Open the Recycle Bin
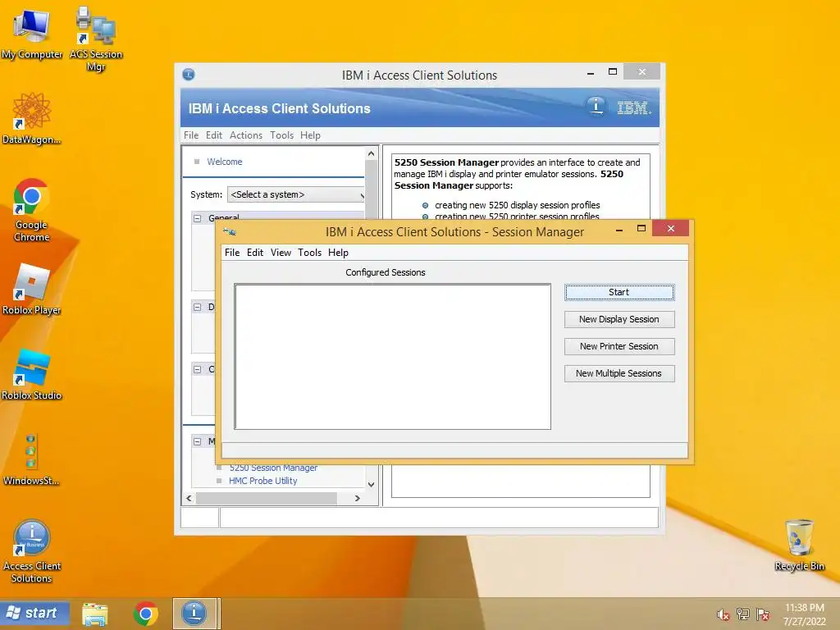 click(x=799, y=546)
